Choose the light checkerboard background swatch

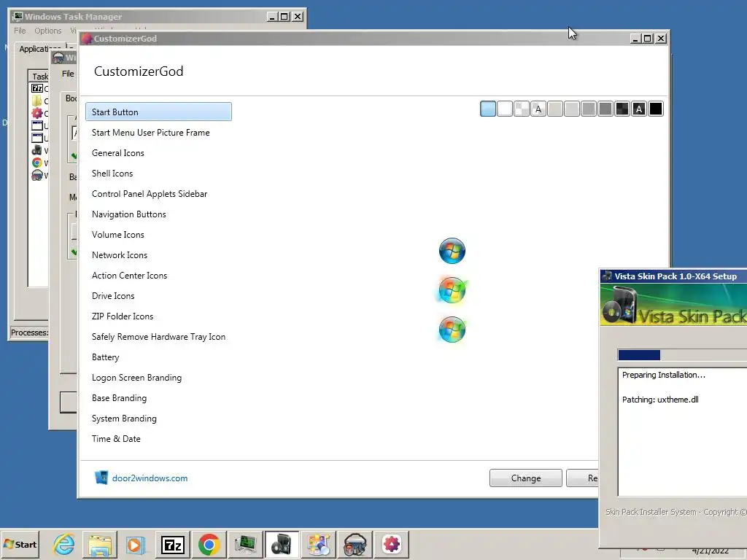coord(522,109)
